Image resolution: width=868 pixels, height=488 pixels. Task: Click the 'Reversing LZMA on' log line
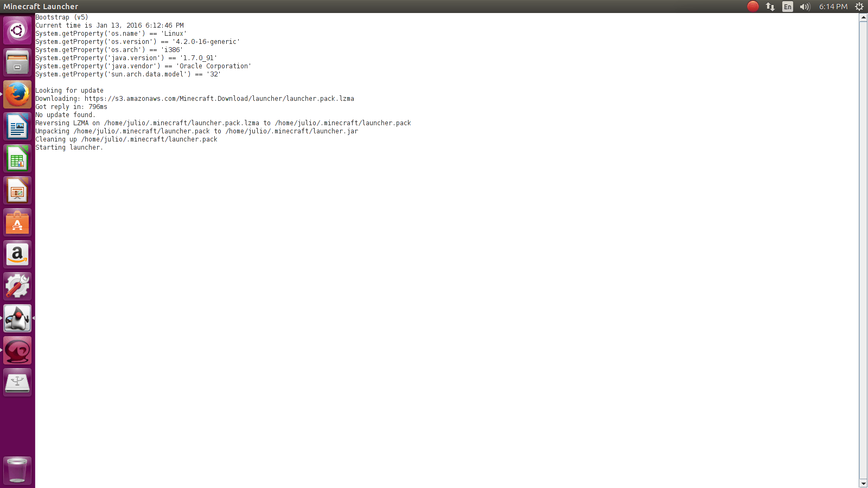224,123
